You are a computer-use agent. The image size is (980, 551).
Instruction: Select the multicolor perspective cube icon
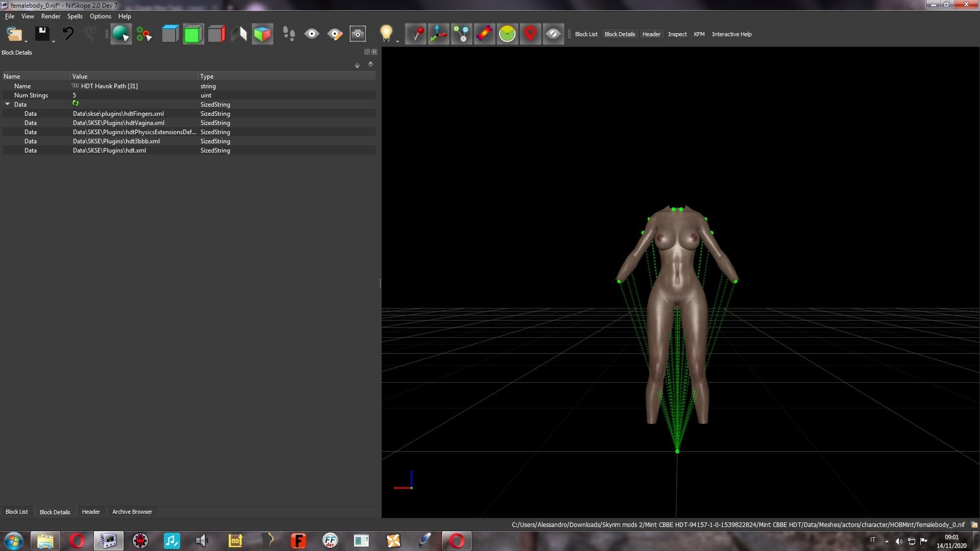coord(262,34)
